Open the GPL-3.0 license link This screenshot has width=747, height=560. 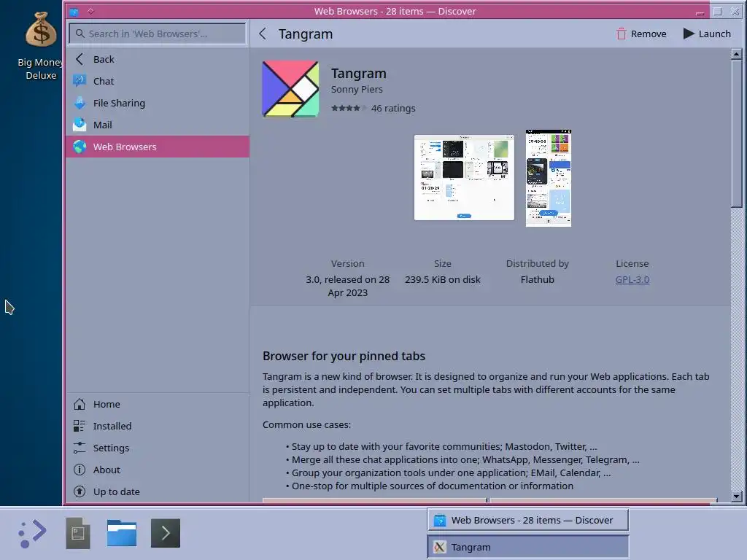[632, 279]
